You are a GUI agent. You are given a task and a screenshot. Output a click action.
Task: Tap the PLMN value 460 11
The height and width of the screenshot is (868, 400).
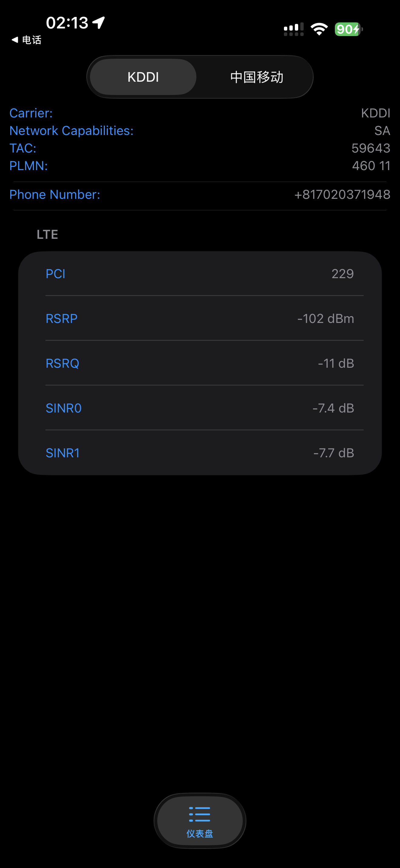(x=371, y=166)
